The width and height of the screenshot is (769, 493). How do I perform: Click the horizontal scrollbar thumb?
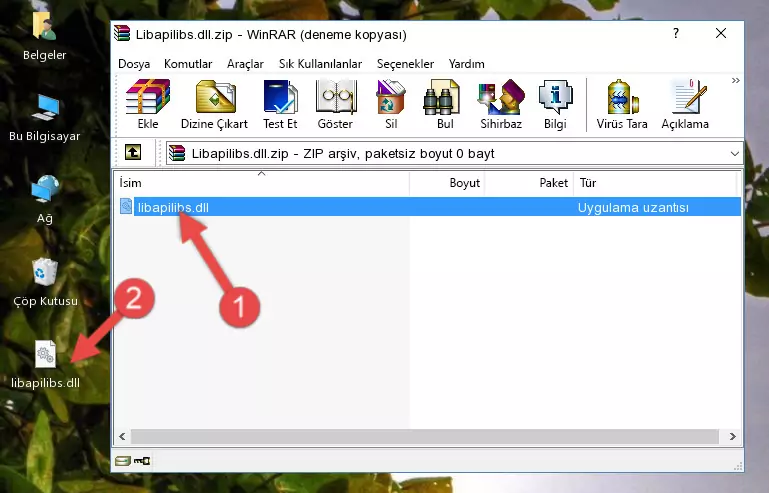coord(425,436)
